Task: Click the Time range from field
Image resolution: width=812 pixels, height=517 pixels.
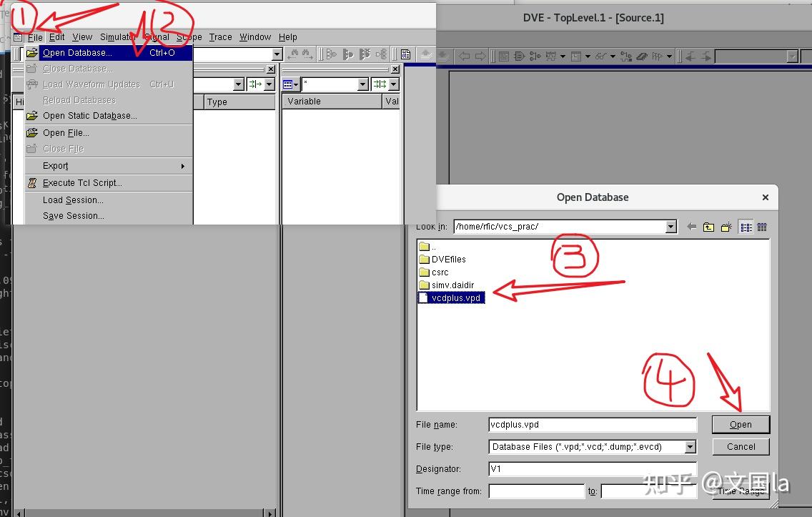Action: 537,492
